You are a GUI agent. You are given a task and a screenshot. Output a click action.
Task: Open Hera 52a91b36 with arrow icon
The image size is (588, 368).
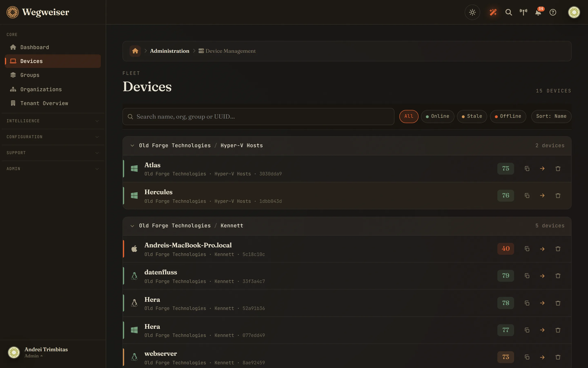pos(542,303)
